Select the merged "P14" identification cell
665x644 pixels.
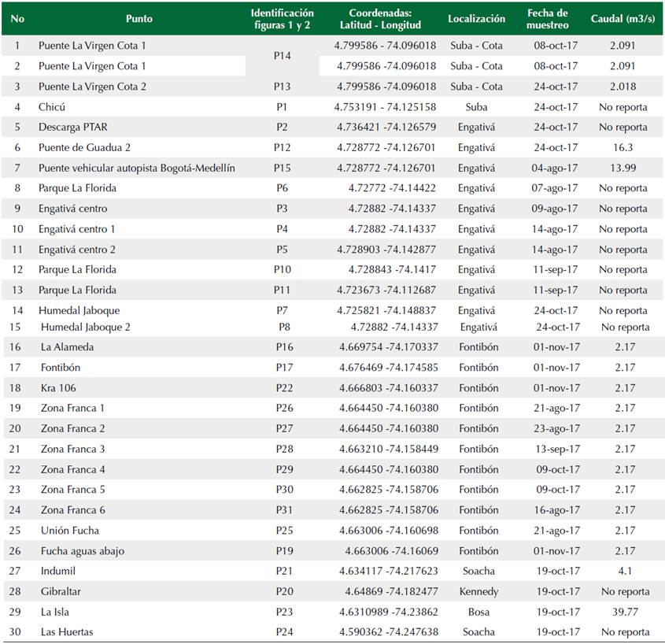point(283,56)
